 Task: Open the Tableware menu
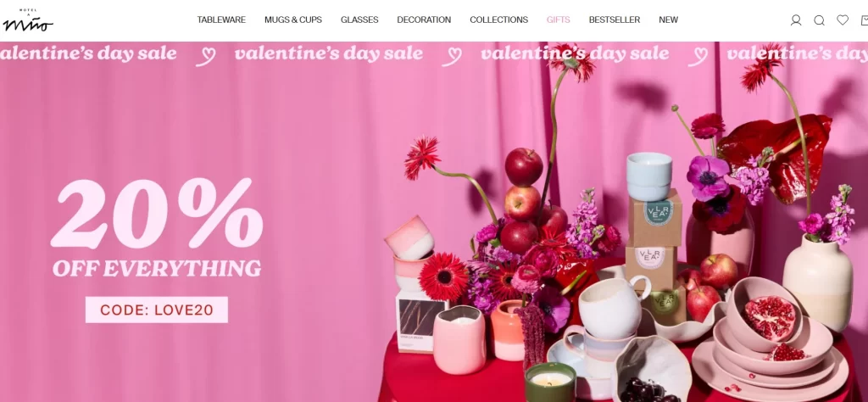point(221,20)
